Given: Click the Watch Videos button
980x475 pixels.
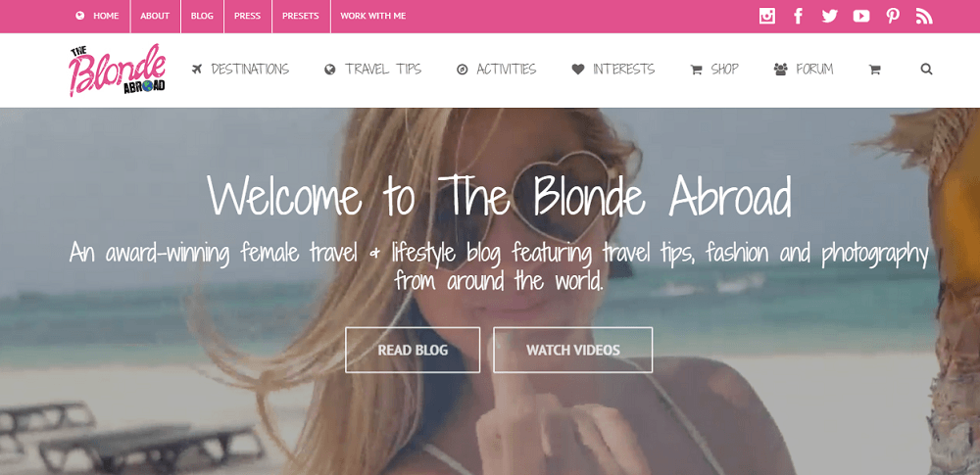Looking at the screenshot, I should [572, 350].
